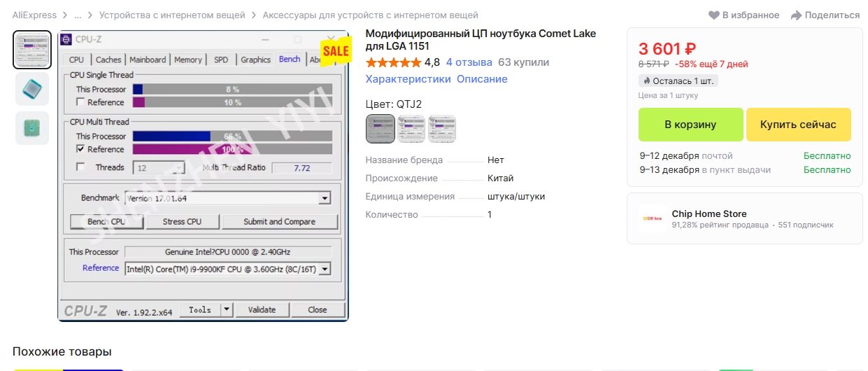
Task: Click the product title text
Action: 481,39
